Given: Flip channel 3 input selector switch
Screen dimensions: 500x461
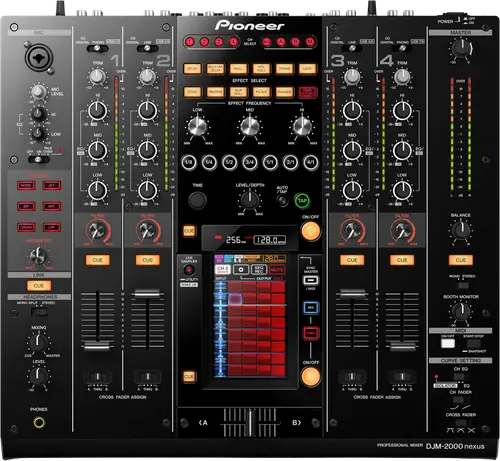Looking at the screenshot, I should (x=352, y=49).
